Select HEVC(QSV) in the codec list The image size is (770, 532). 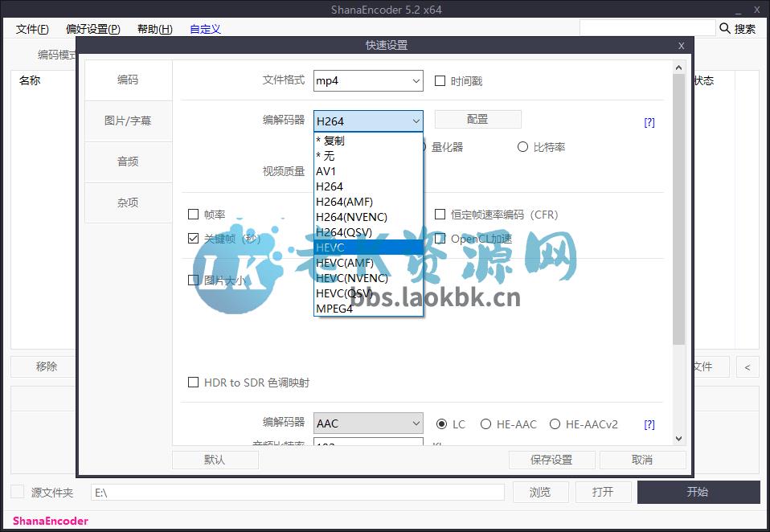[x=368, y=293]
